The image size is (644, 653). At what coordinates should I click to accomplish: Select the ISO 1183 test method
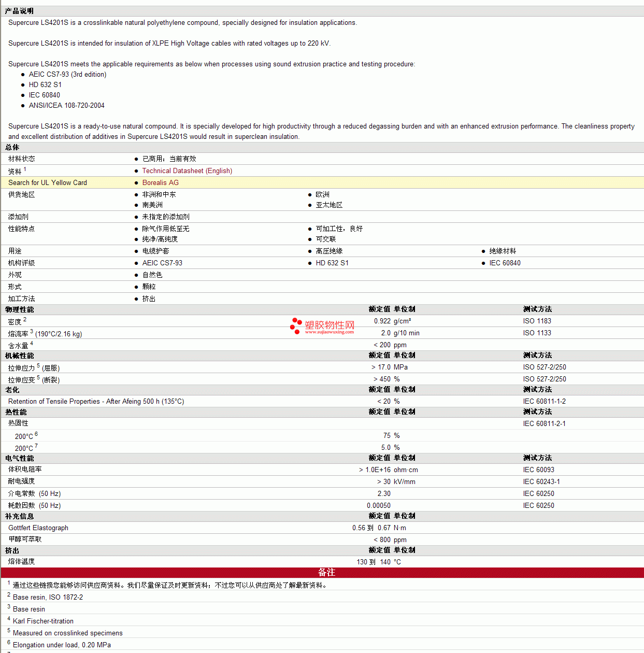click(537, 321)
